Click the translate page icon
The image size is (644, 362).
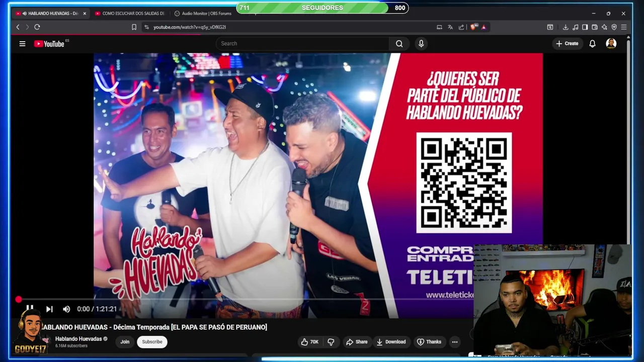point(450,27)
